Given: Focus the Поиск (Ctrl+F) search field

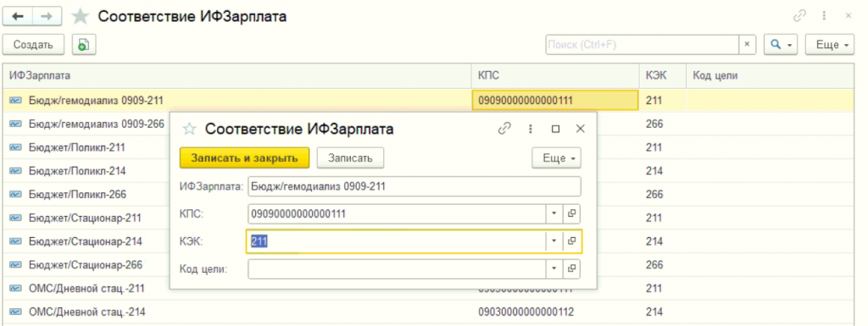Looking at the screenshot, I should click(x=643, y=45).
